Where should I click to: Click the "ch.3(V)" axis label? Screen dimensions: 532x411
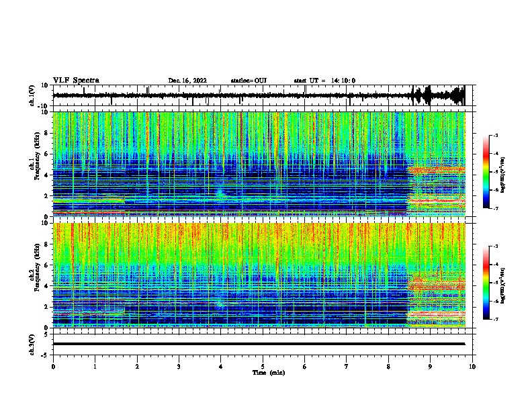pyautogui.click(x=32, y=345)
